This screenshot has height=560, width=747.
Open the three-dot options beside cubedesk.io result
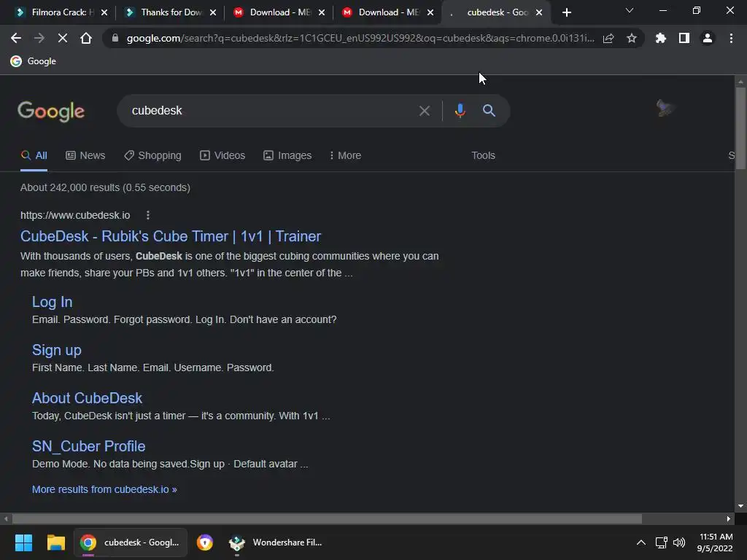point(148,215)
